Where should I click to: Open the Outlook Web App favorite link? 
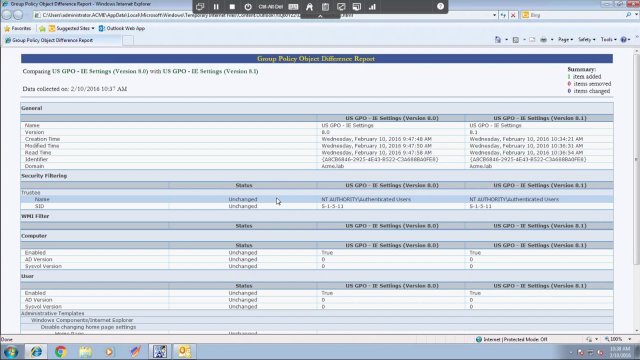point(122,28)
